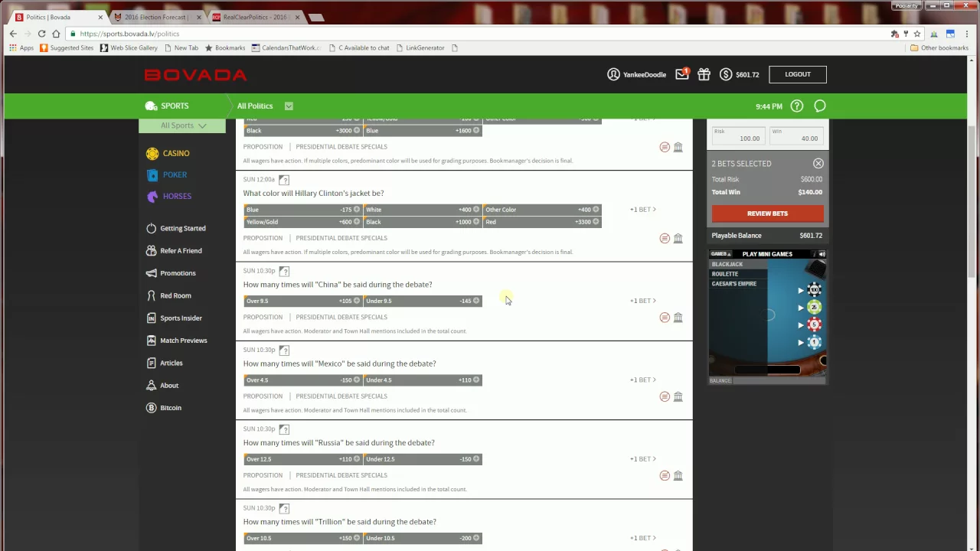The image size is (980, 551).
Task: Reload the page in Chrome
Action: click(x=41, y=34)
